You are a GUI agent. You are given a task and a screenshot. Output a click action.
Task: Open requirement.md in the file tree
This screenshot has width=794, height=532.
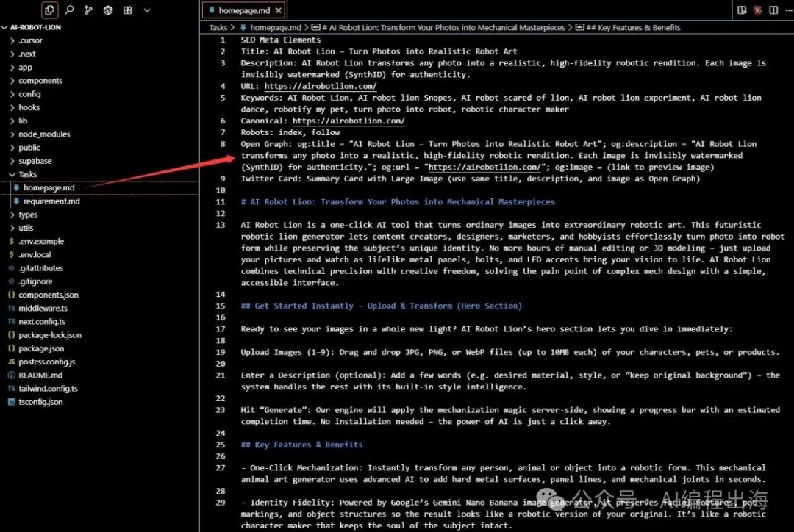pos(51,201)
